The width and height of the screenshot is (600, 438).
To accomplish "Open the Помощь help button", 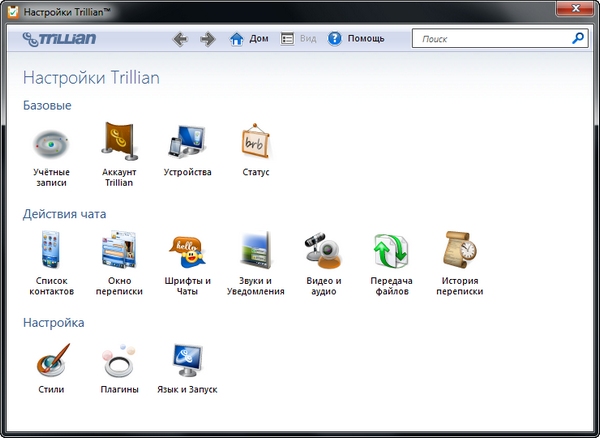I will pyautogui.click(x=356, y=39).
